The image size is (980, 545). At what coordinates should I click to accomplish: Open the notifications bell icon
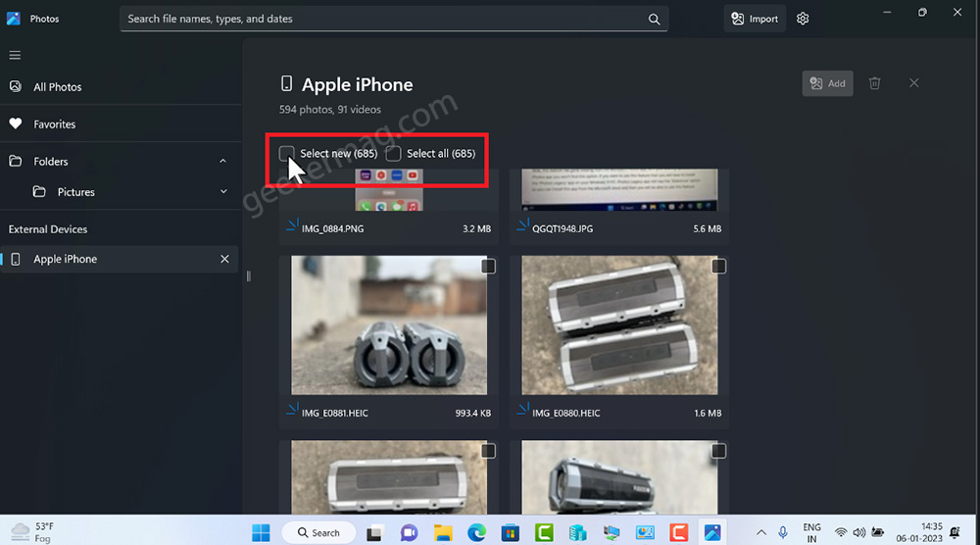[x=955, y=532]
